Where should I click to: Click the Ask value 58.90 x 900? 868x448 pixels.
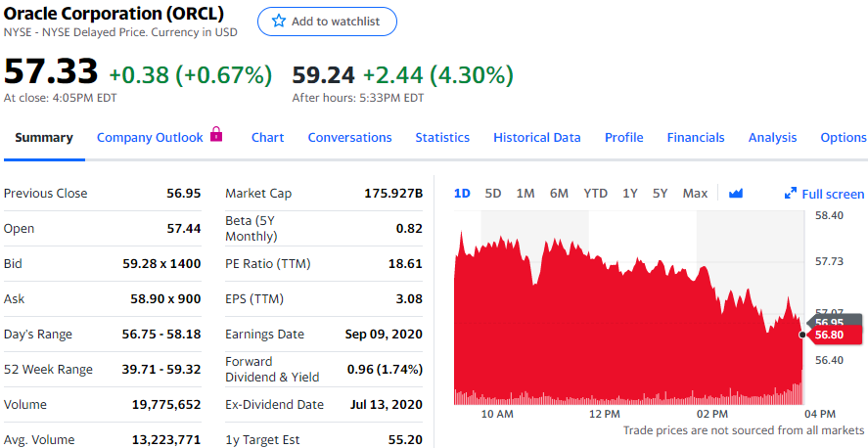click(165, 299)
